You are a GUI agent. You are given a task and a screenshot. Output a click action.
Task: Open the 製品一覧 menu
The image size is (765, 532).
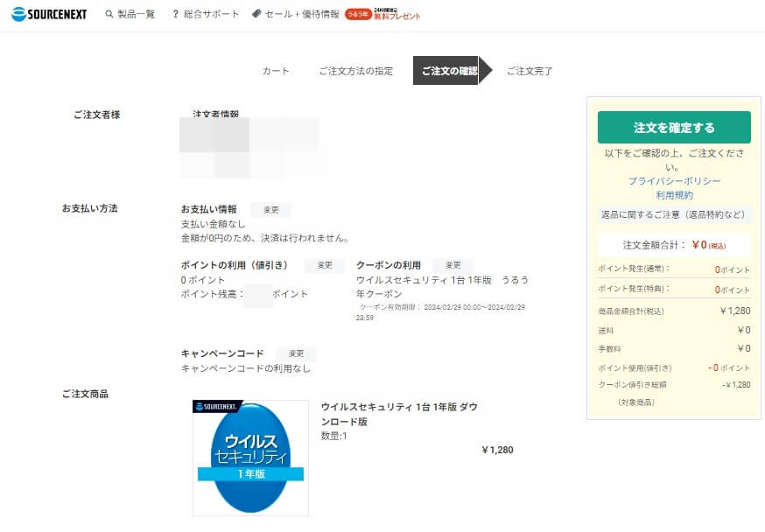pos(137,14)
